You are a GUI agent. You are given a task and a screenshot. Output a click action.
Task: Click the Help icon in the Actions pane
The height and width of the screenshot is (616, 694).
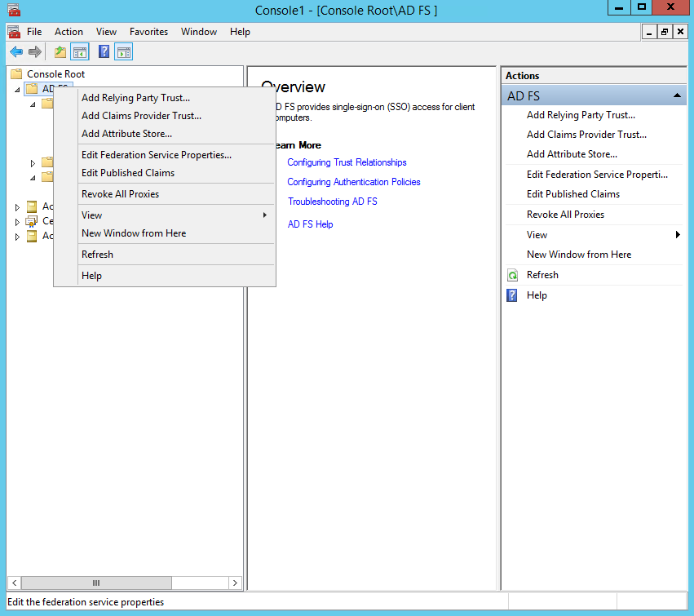(x=513, y=295)
